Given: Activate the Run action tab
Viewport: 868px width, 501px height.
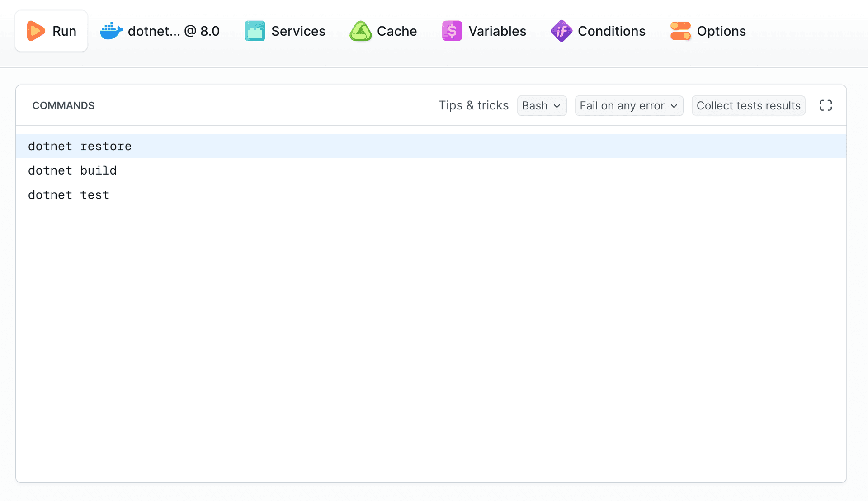Looking at the screenshot, I should [x=51, y=31].
